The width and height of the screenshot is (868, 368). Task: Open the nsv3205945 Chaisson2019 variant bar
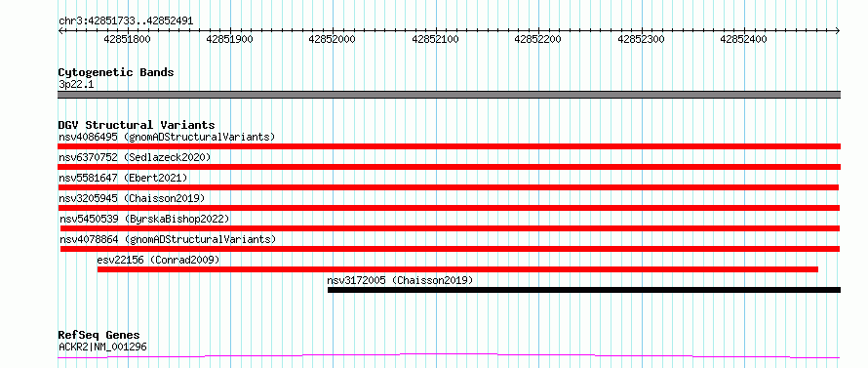point(449,208)
